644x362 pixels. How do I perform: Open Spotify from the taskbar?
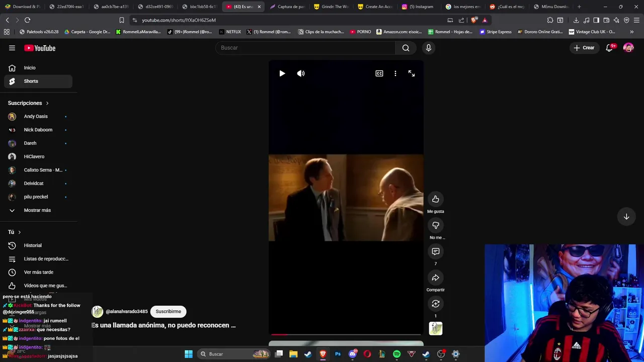396,354
